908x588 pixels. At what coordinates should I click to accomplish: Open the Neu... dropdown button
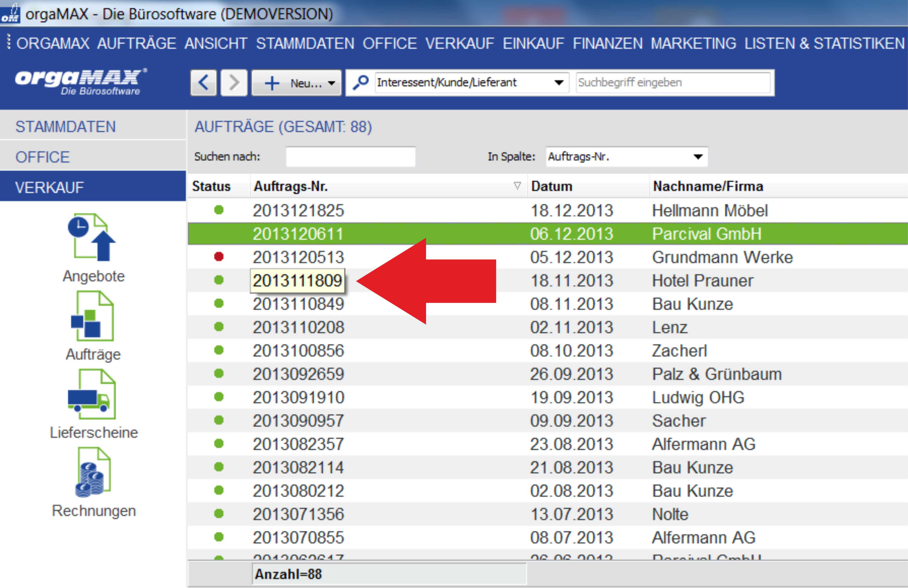point(296,82)
